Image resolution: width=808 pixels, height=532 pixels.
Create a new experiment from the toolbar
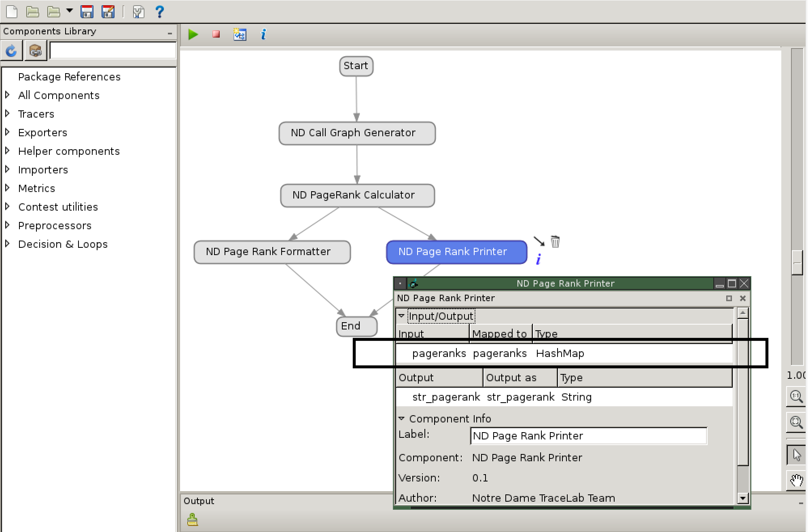[x=12, y=12]
